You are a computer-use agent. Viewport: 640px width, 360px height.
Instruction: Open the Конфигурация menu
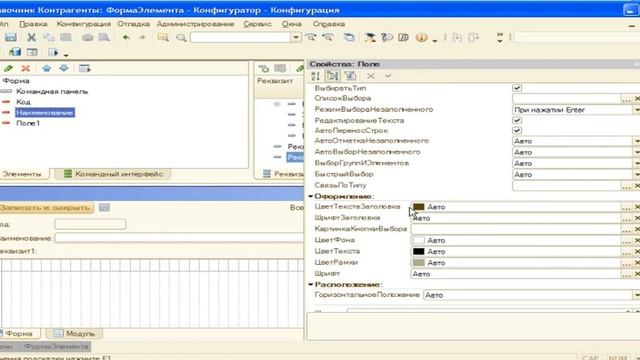(x=84, y=24)
